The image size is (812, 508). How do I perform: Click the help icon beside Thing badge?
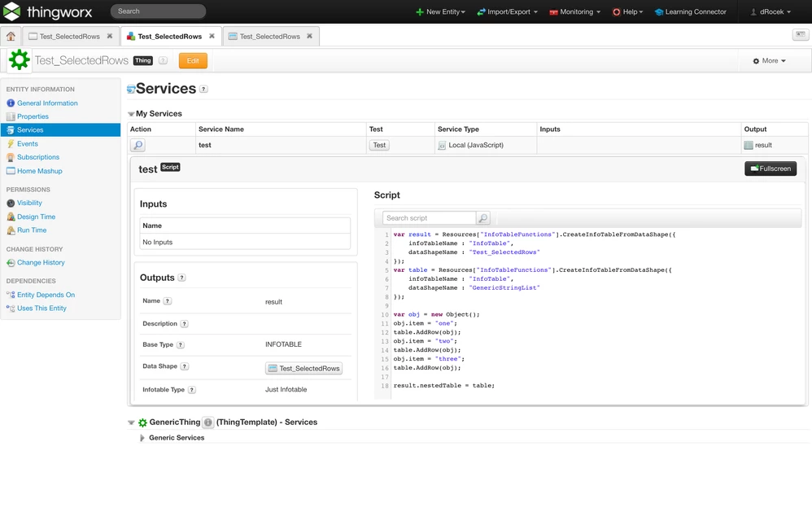pos(163,60)
